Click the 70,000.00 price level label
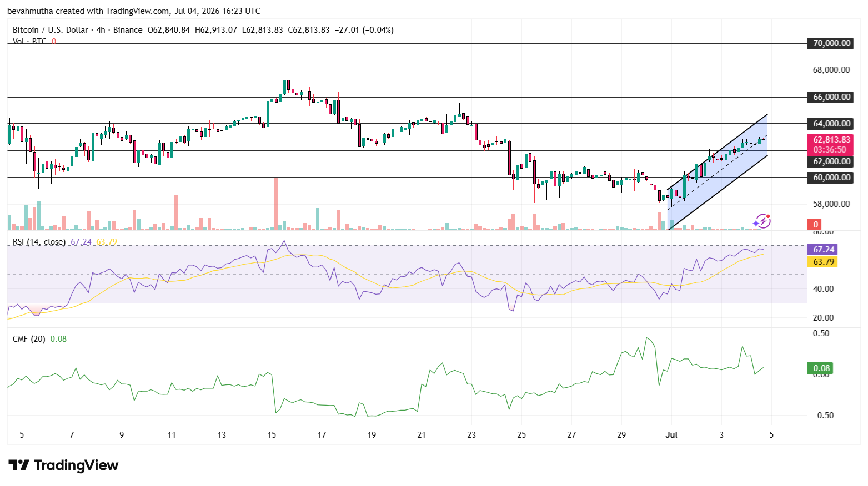The height and width of the screenshot is (486, 868). click(x=831, y=43)
